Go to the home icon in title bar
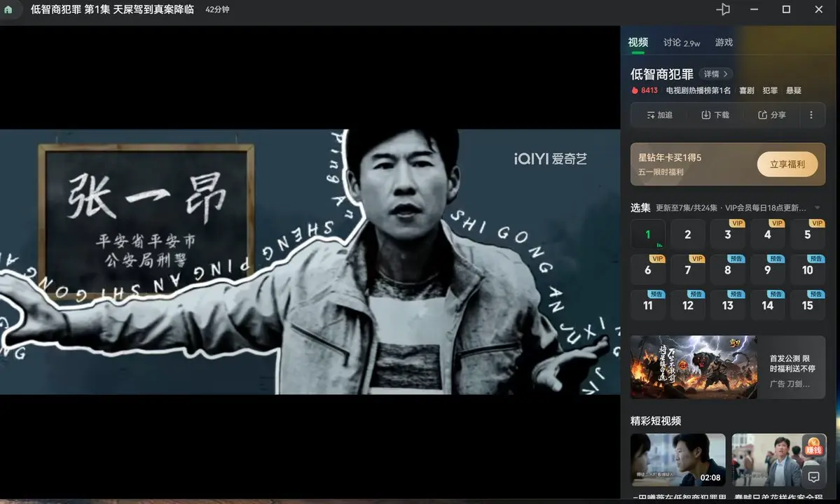The image size is (840, 504). pos(8,9)
